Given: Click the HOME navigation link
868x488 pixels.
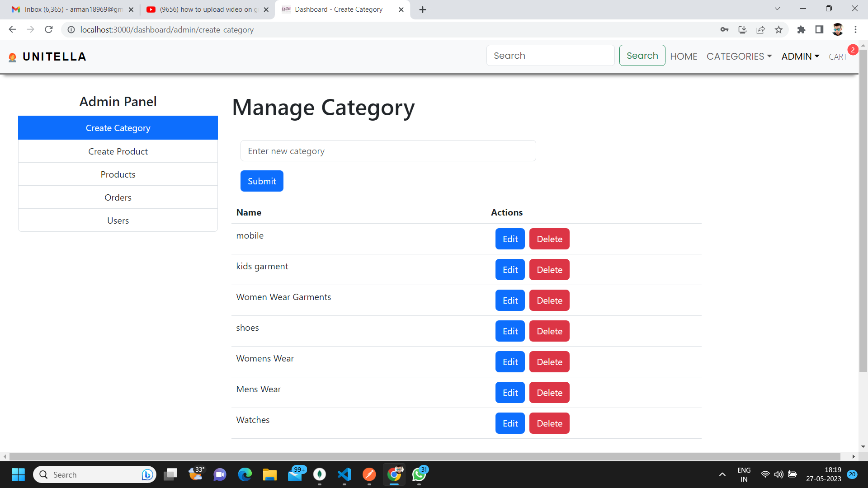Looking at the screenshot, I should tap(684, 56).
